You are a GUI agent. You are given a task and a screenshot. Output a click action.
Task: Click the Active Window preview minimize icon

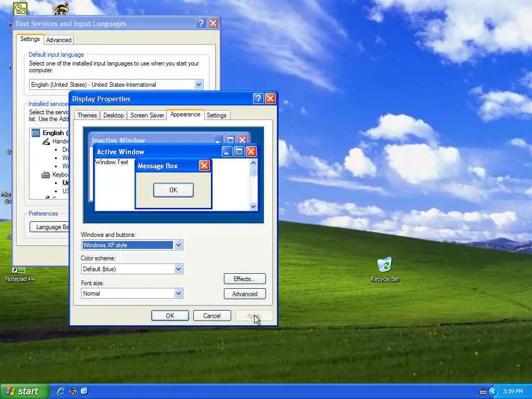tap(228, 151)
